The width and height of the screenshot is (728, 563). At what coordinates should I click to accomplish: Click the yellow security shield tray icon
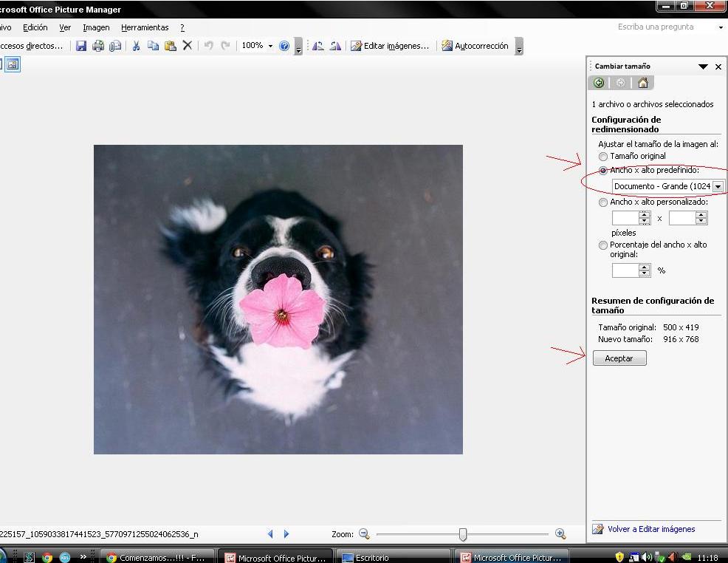619,557
